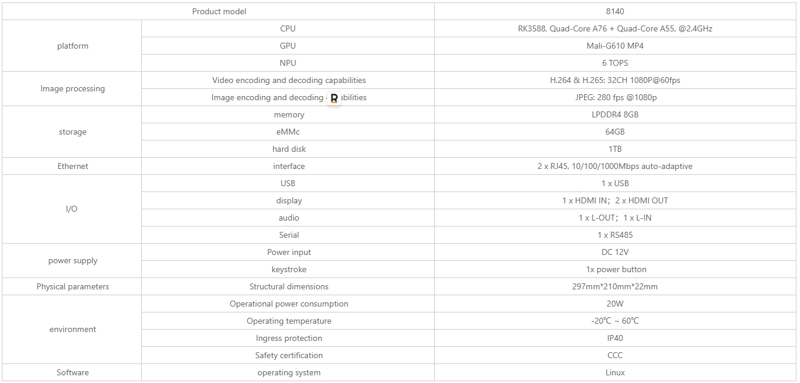
Task: Select the 297mm*210mm*22mm dimensions value
Action: pos(615,287)
